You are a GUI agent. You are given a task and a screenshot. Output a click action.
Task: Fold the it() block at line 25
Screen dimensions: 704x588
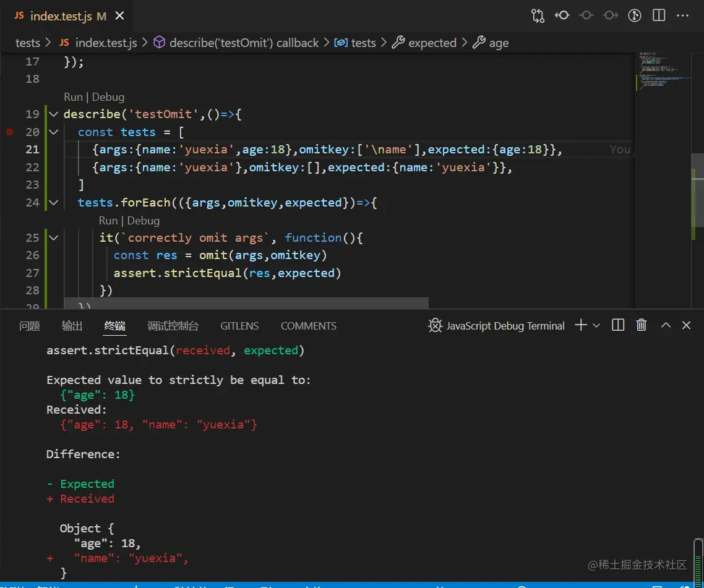(53, 238)
